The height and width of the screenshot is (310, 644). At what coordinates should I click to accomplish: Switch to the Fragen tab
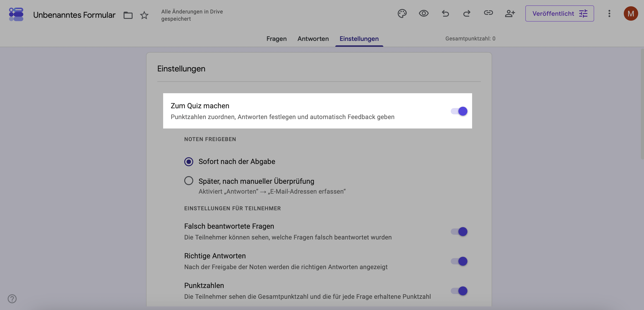point(276,39)
